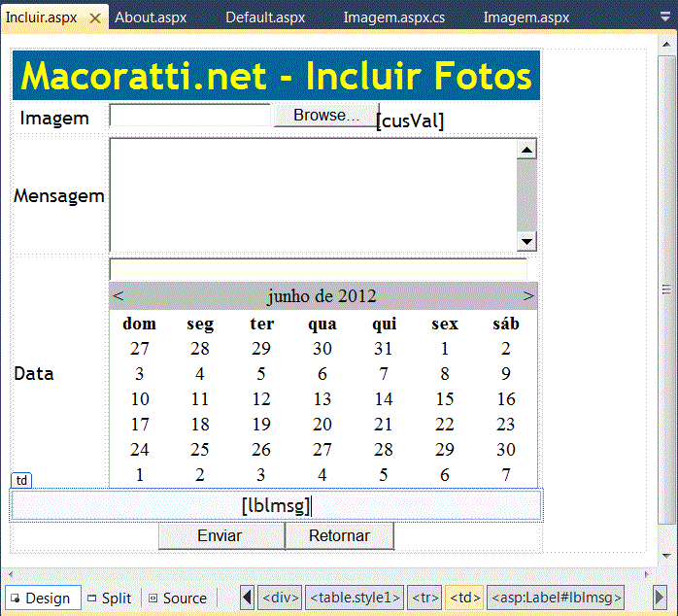Select the [cusVal] validator control
678x616 pixels.
(410, 120)
